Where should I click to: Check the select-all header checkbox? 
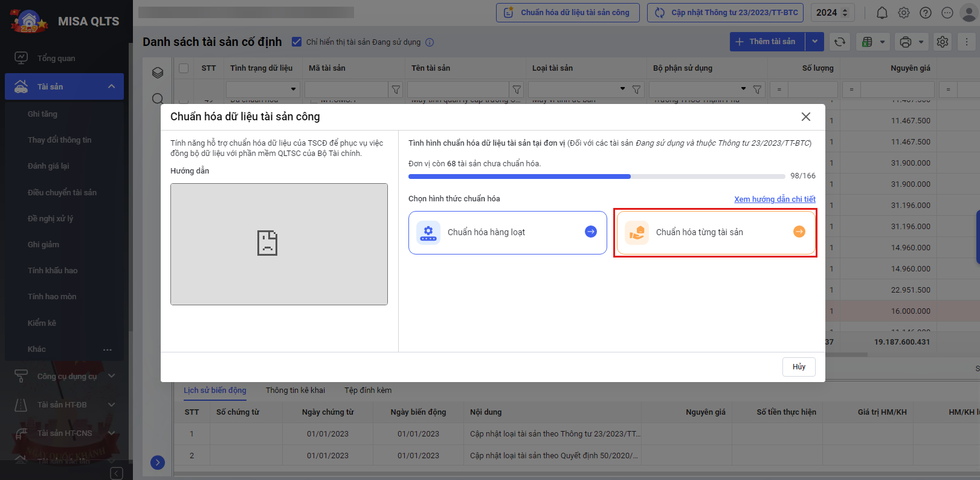tap(184, 68)
